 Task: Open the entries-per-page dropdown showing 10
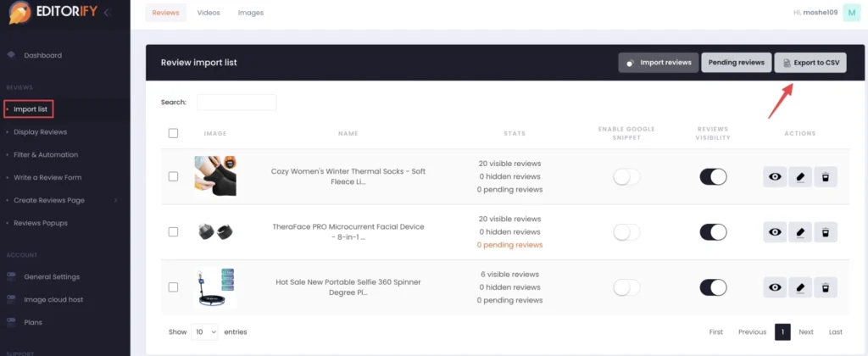[205, 331]
